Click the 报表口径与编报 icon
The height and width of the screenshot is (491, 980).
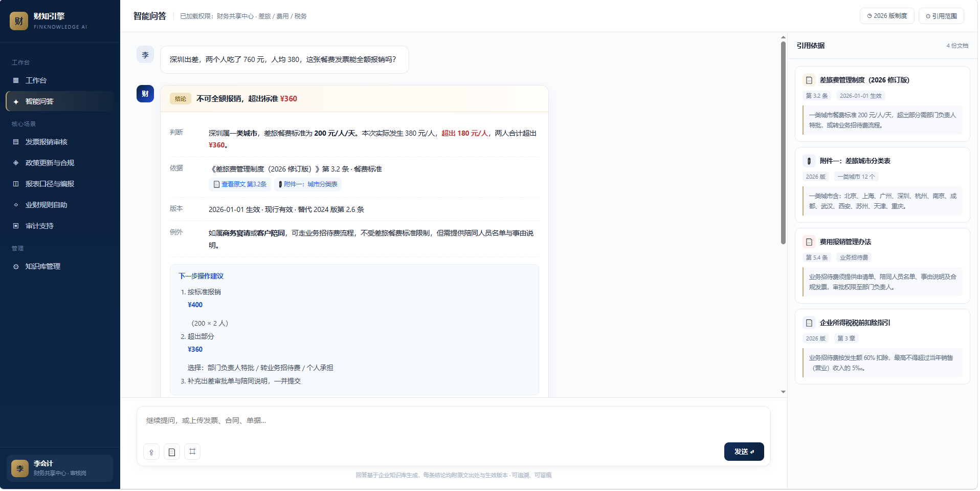click(16, 184)
